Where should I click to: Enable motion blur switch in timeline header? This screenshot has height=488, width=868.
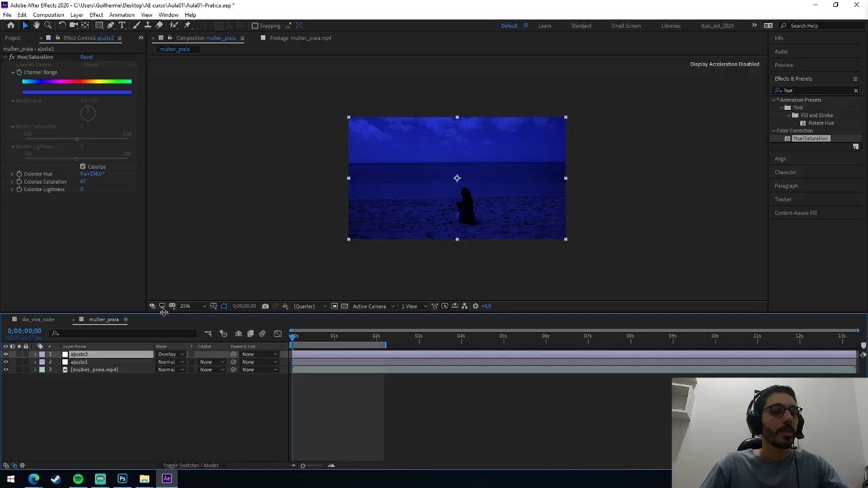click(262, 333)
